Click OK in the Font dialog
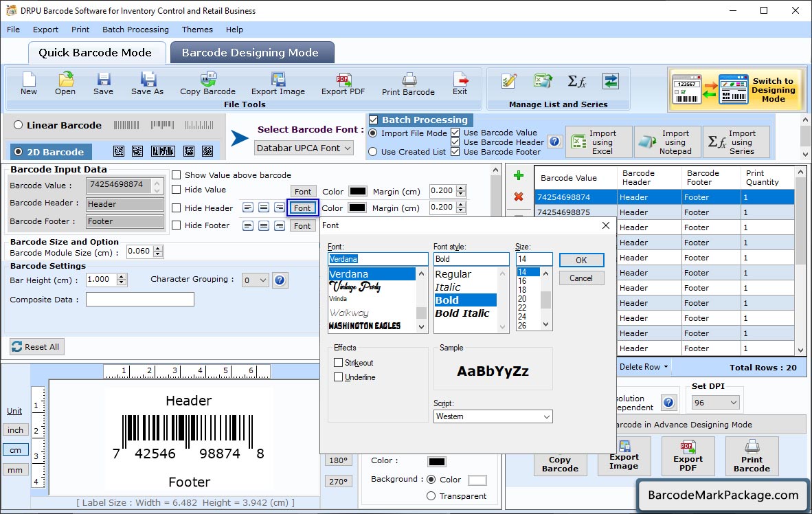The image size is (812, 514). 582,260
